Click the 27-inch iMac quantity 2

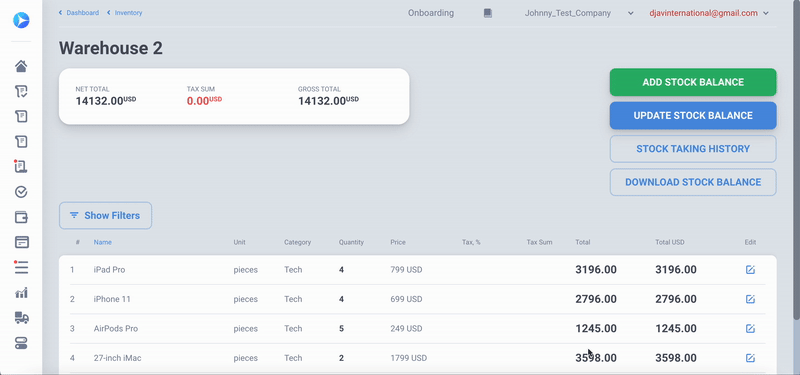coord(341,358)
